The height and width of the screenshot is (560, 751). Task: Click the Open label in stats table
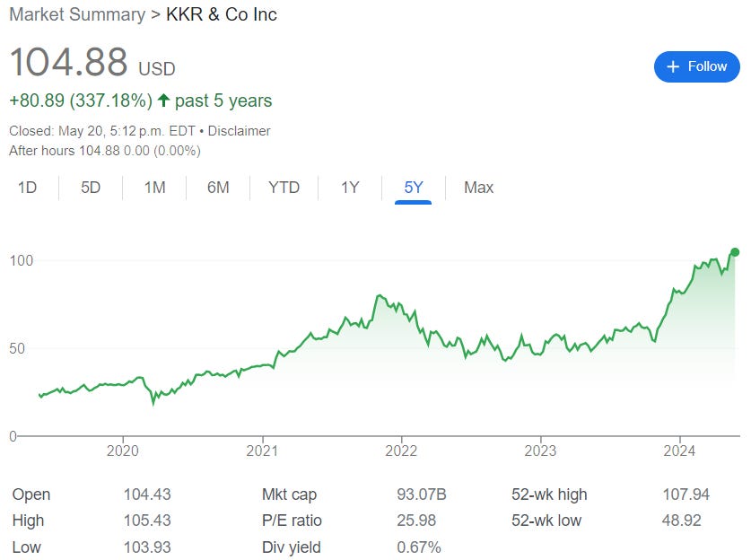[x=31, y=494]
